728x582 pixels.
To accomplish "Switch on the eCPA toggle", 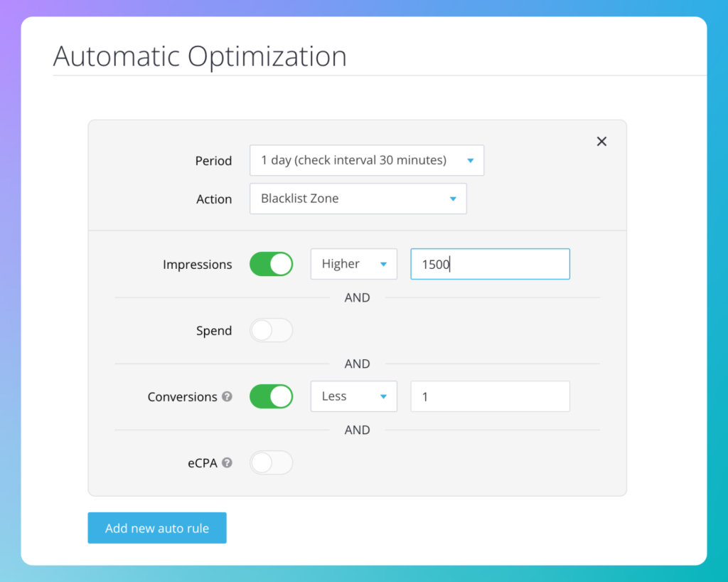I will click(271, 462).
